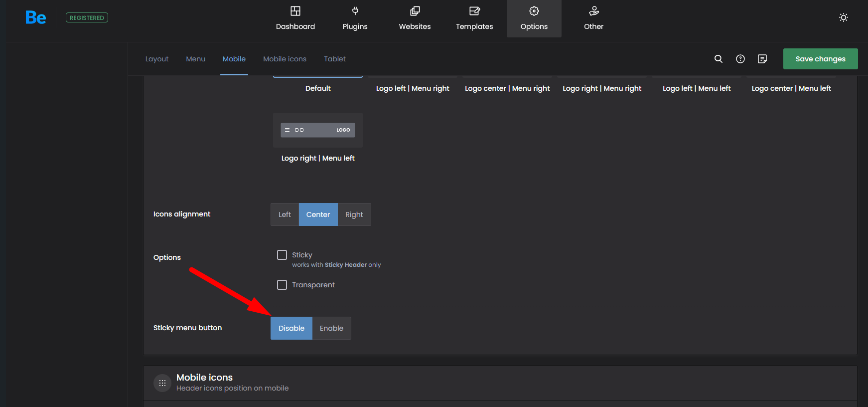Switch to the Menu tab
Viewport: 868px width, 407px height.
click(x=195, y=59)
